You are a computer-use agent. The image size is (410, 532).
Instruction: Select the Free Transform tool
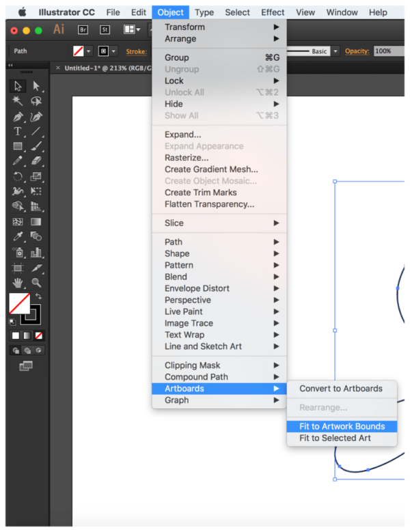36,191
